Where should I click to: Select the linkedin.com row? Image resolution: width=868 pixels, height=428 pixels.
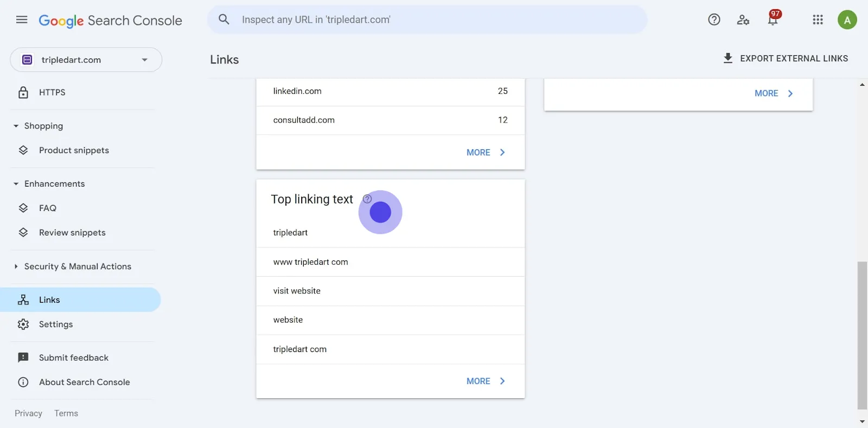point(390,91)
